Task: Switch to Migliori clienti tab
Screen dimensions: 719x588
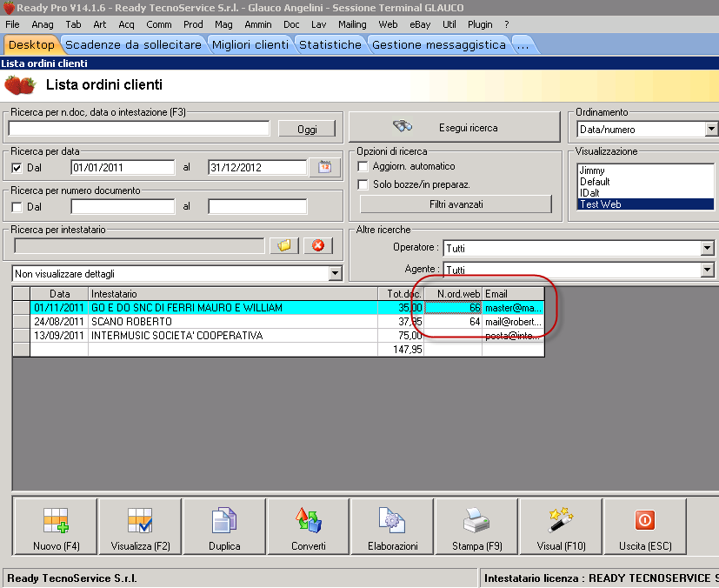Action: point(250,45)
